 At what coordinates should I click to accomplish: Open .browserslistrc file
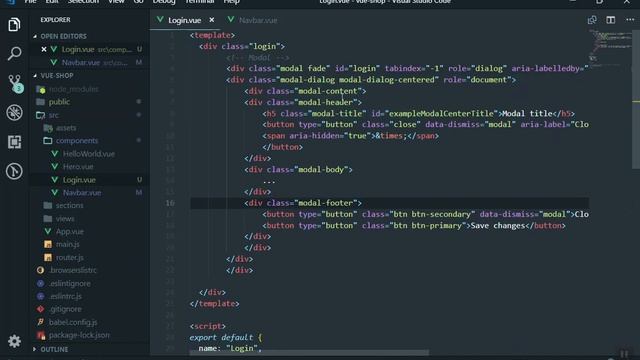(73, 270)
